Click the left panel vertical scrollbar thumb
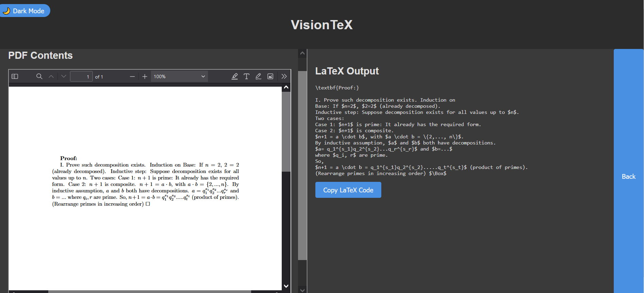644x293 pixels. pos(302,166)
